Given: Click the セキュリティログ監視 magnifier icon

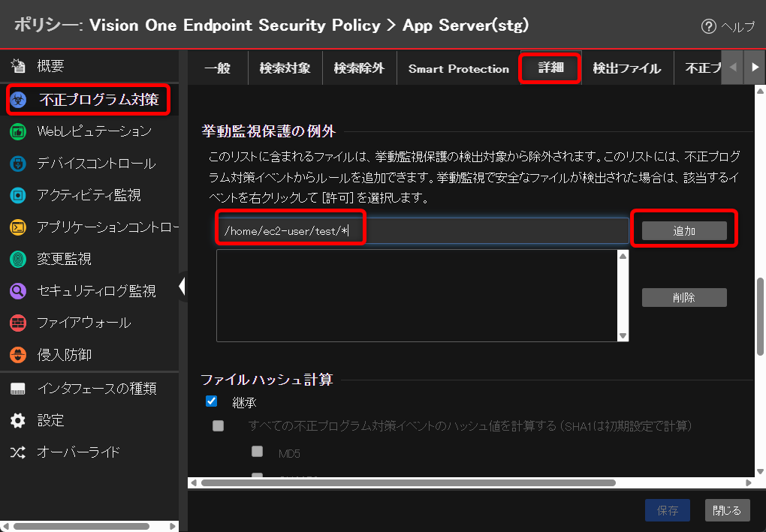Looking at the screenshot, I should point(18,291).
